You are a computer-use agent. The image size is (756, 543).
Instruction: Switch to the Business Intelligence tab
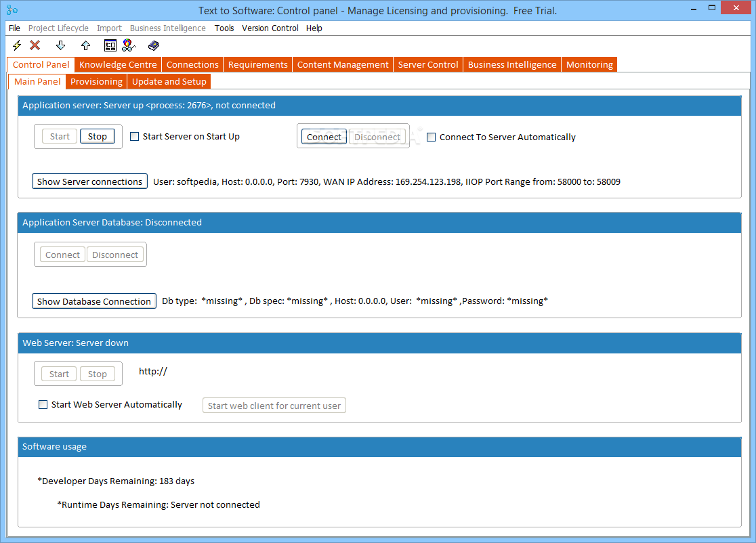click(x=512, y=64)
